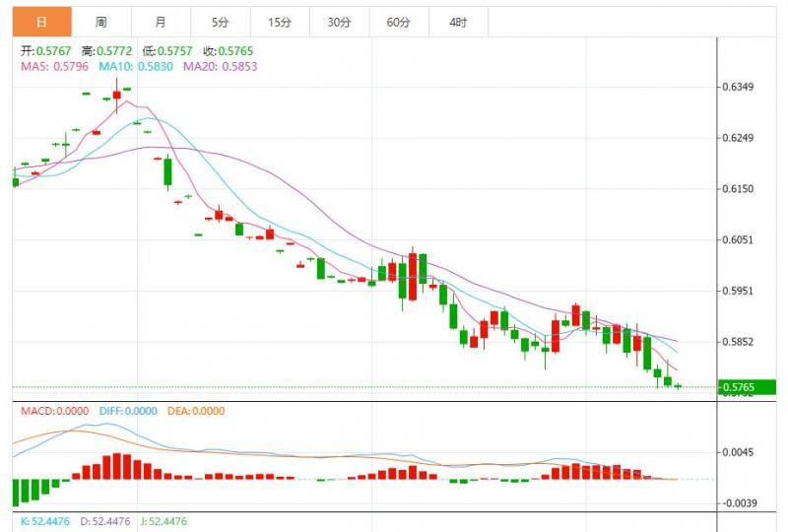This screenshot has height=532, width=788.
Task: Click the MA5: 0.5796 indicator label
Action: click(54, 66)
